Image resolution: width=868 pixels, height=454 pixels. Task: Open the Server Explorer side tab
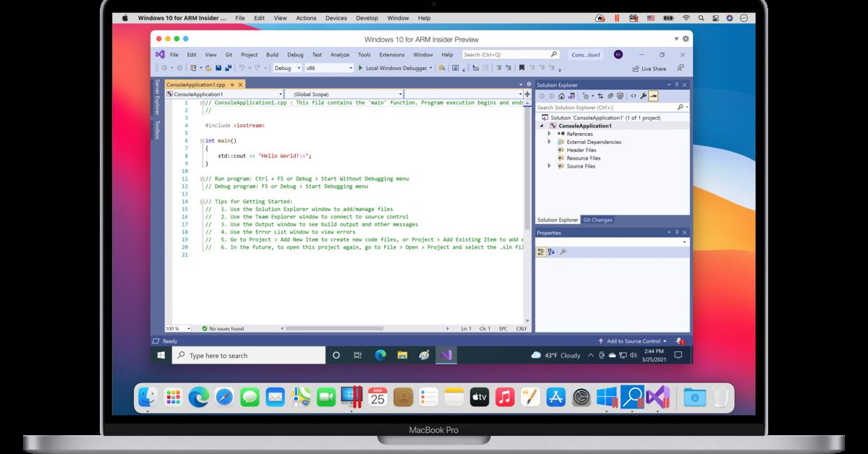(157, 98)
